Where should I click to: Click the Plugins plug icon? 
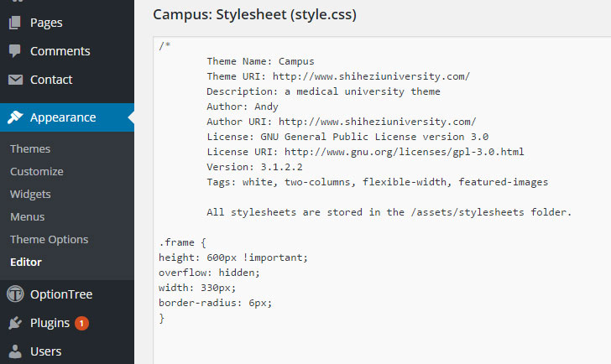(15, 323)
